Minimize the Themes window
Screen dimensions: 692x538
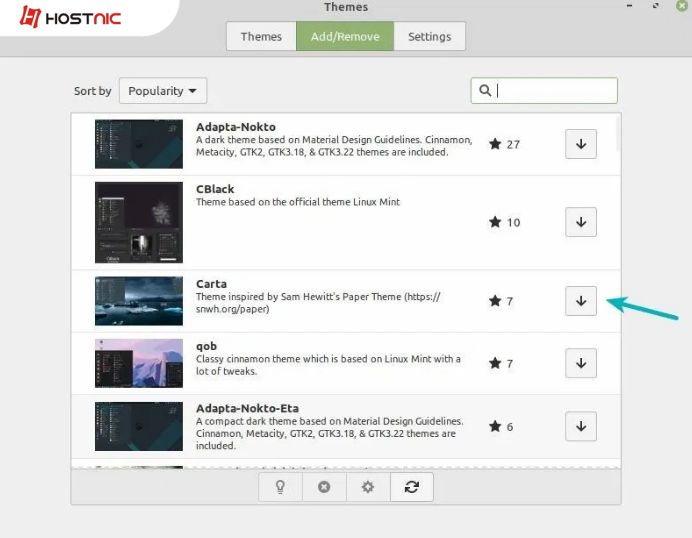(x=629, y=6)
